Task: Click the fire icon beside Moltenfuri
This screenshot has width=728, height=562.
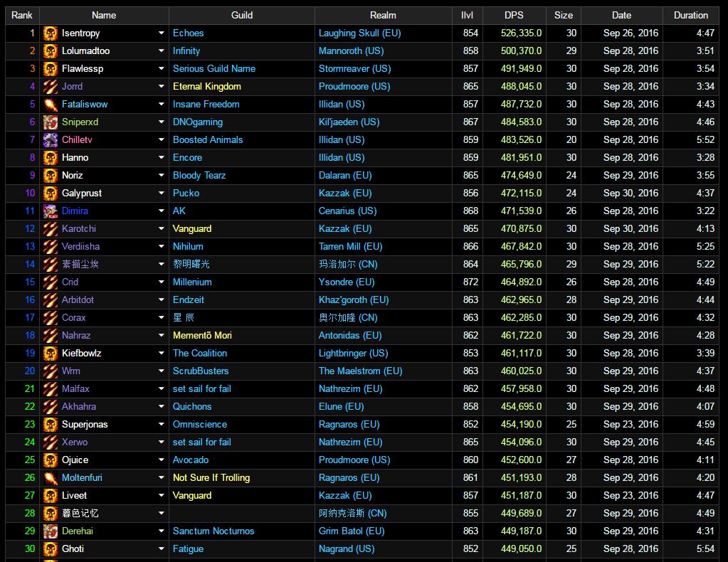Action: (50, 478)
